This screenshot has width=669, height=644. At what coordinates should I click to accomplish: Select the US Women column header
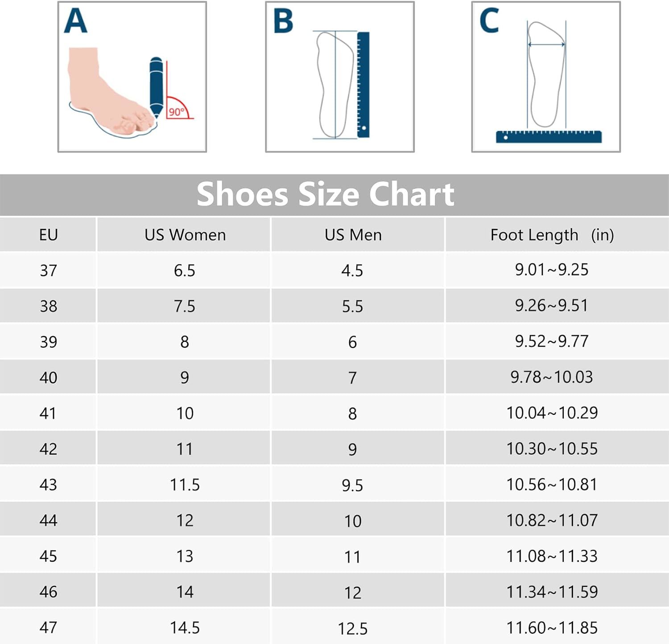point(184,234)
